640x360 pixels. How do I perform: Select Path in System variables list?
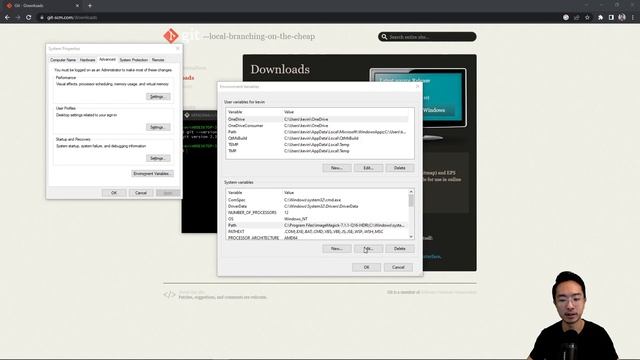tap(317, 225)
